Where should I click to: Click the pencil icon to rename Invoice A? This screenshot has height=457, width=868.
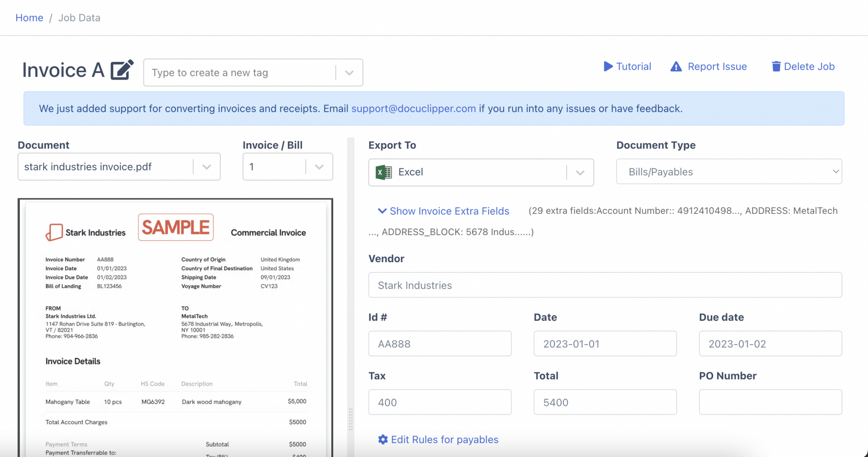pos(122,69)
